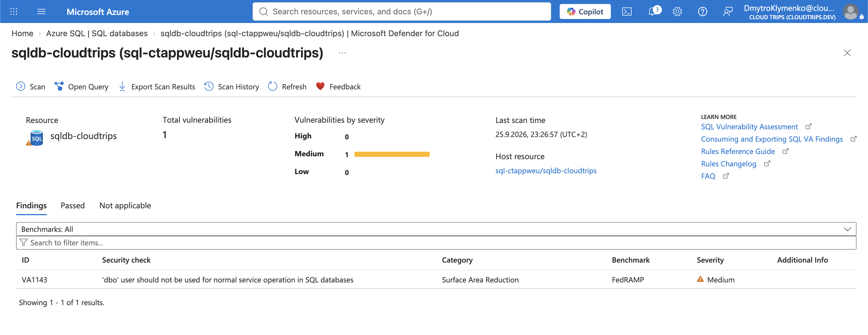Image resolution: width=868 pixels, height=335 pixels.
Task: Sort by Category column header
Action: click(x=457, y=260)
